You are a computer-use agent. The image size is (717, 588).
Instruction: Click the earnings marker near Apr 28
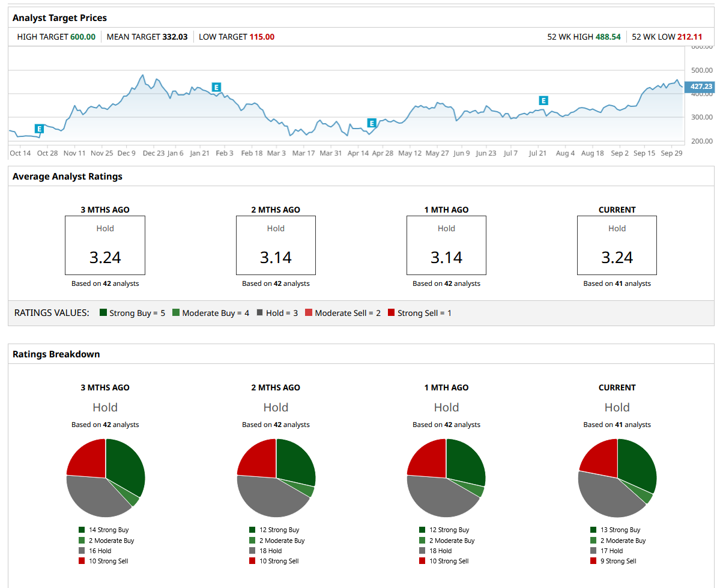point(372,123)
